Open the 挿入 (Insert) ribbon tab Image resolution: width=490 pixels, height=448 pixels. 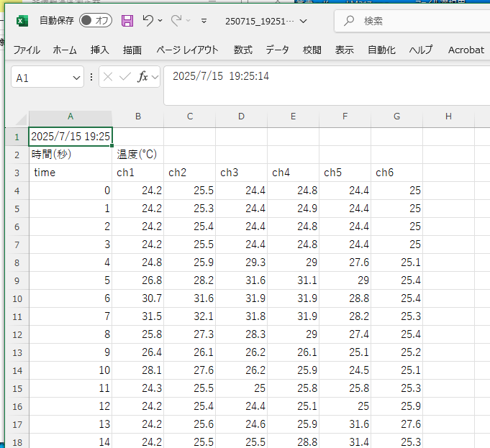point(100,50)
